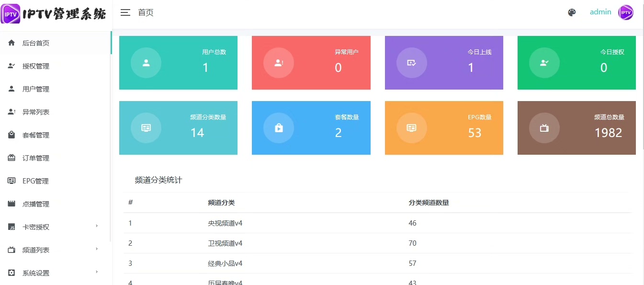The width and height of the screenshot is (644, 285).
Task: Click the count 57 in table
Action: (x=412, y=263)
